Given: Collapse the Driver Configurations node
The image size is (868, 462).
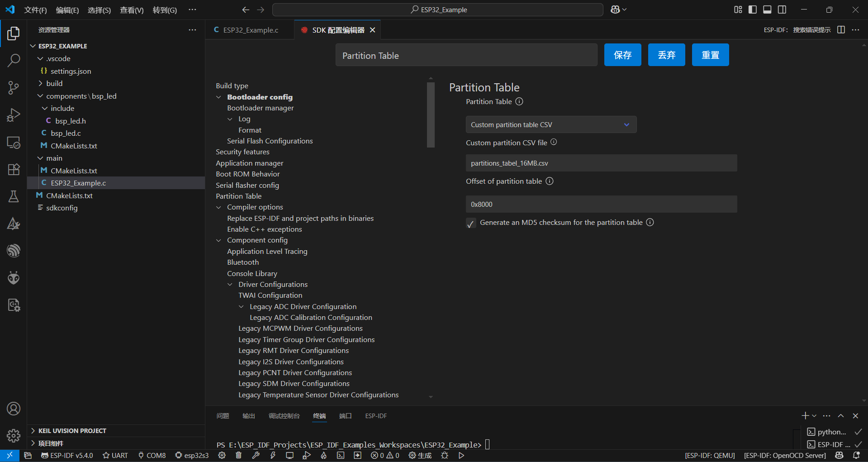Looking at the screenshot, I should click(230, 285).
